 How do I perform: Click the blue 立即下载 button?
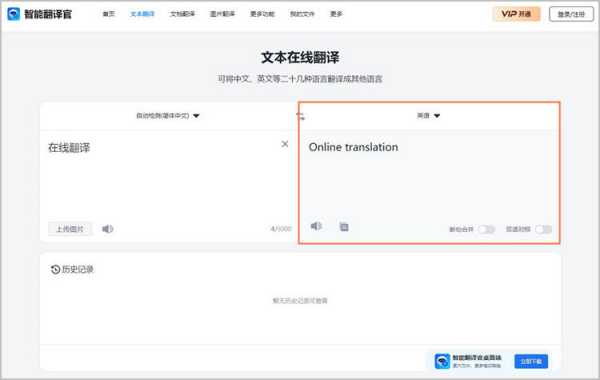pyautogui.click(x=531, y=361)
